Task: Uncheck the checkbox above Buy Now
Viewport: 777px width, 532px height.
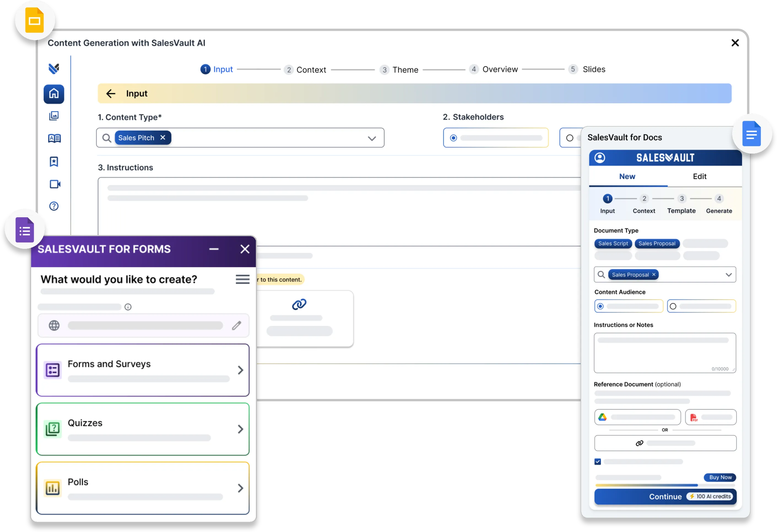Action: click(x=598, y=462)
